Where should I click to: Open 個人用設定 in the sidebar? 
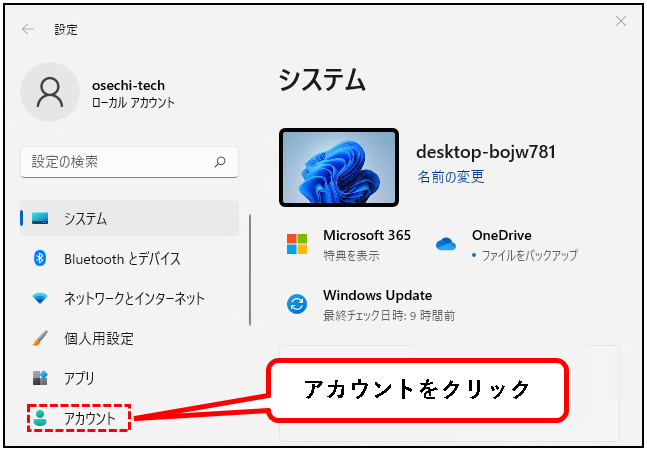tap(129, 338)
